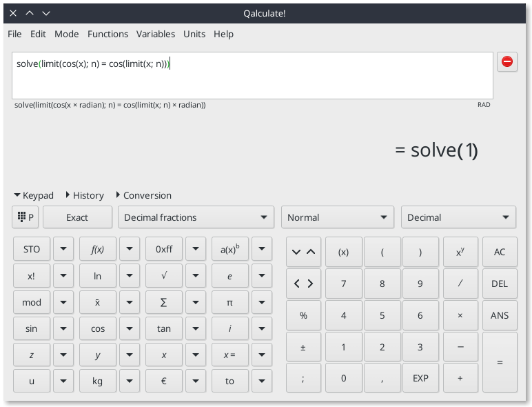Open the Variables menu

click(x=156, y=34)
